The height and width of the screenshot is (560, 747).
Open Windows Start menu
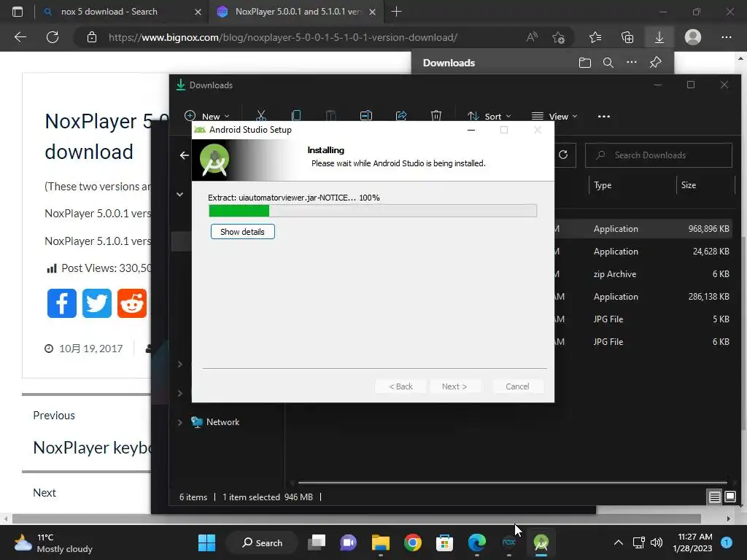coord(206,542)
